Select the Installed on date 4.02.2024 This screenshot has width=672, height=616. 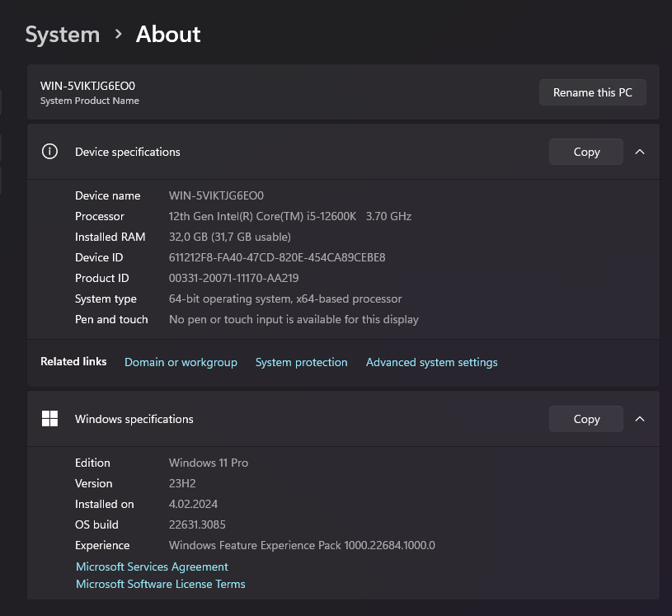tap(193, 504)
